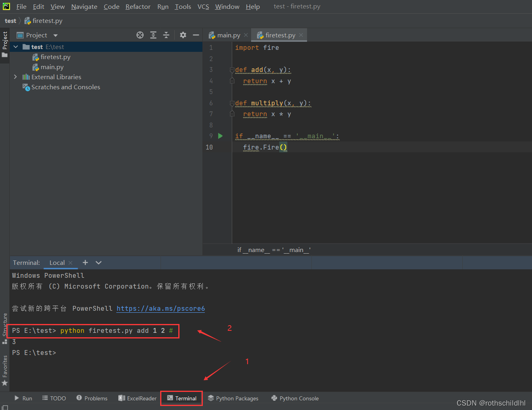Expand the External Libraries tree node

15,77
